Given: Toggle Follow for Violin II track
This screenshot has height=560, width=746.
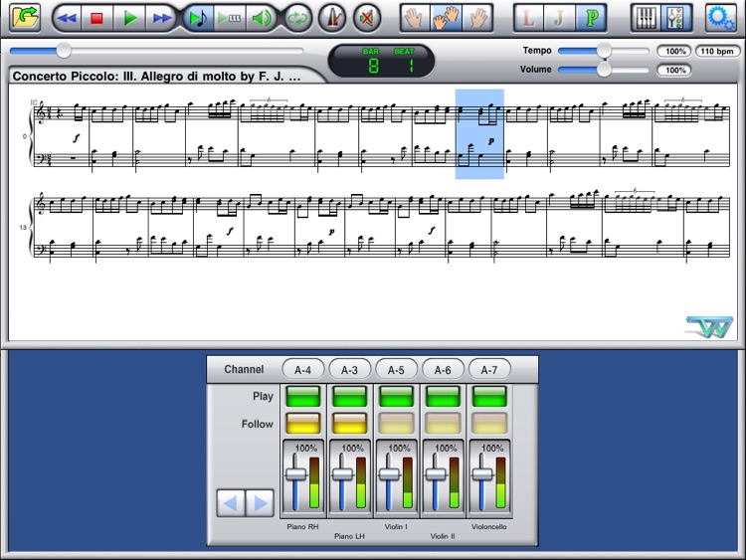Looking at the screenshot, I should [x=443, y=423].
